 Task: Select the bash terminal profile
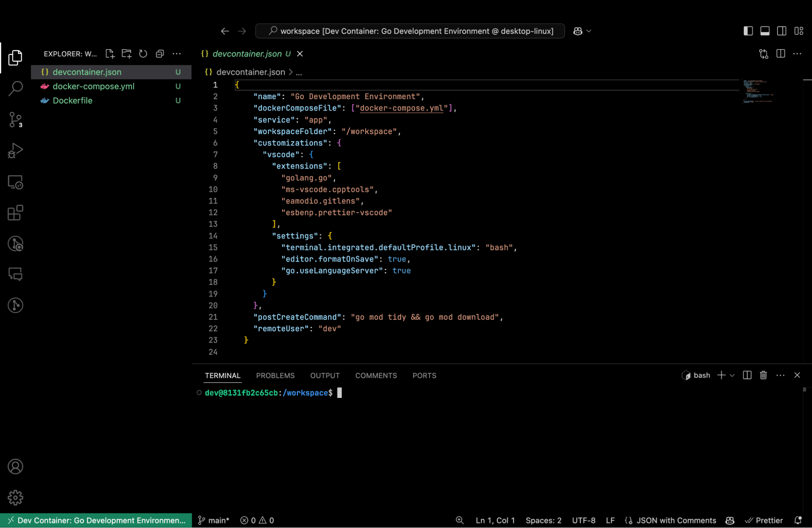click(696, 375)
